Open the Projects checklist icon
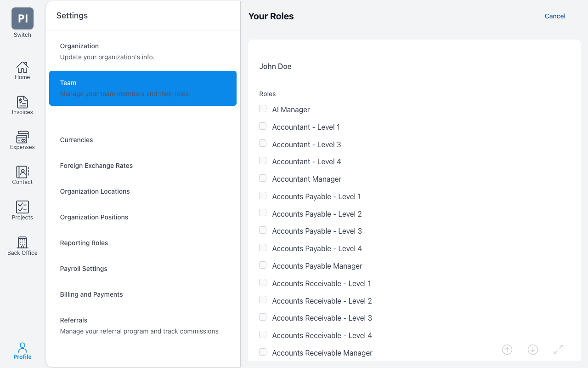588x368 pixels. 22,207
